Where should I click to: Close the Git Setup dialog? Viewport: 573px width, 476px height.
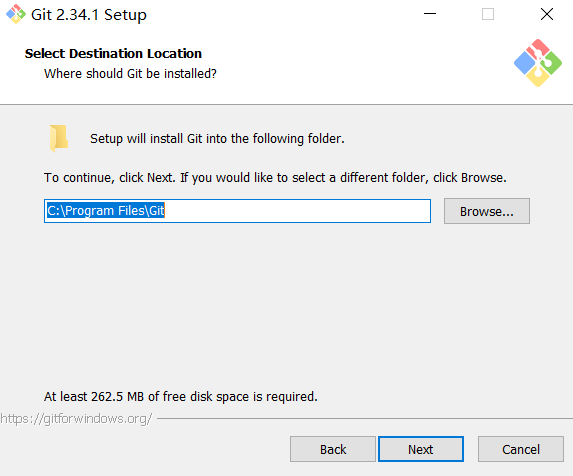pos(547,14)
